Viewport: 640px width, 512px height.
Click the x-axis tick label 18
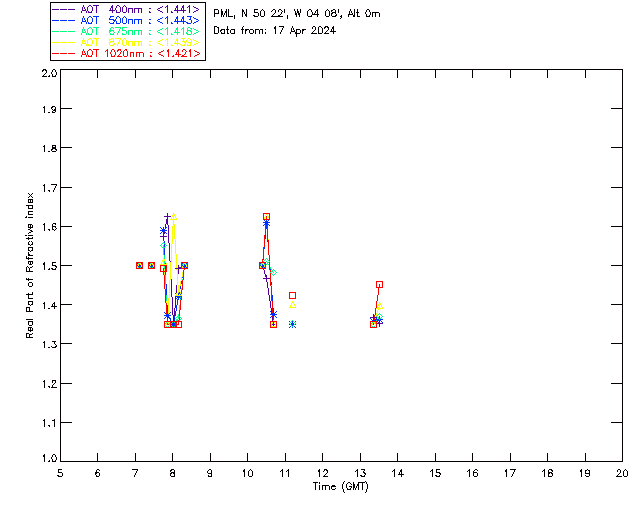tap(547, 473)
